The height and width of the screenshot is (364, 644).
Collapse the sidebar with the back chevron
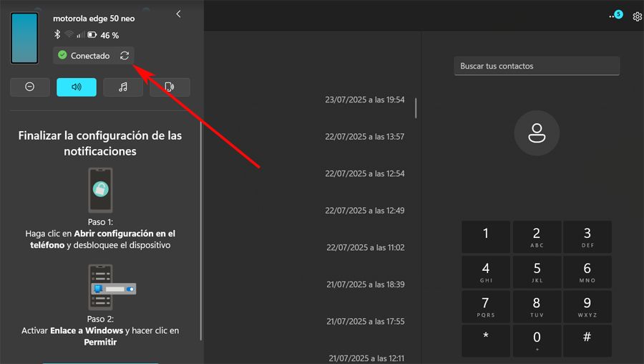178,14
